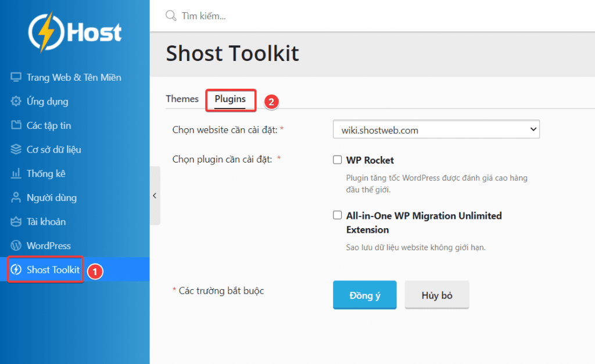Click the bar chart icon for Thống kê
This screenshot has height=364, width=595.
click(x=16, y=174)
